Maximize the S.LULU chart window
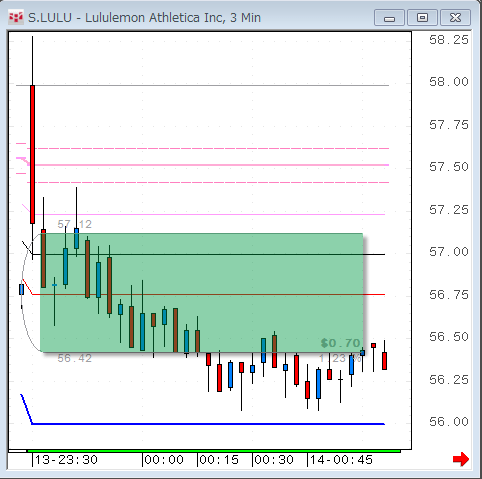482x479 pixels. coord(422,18)
